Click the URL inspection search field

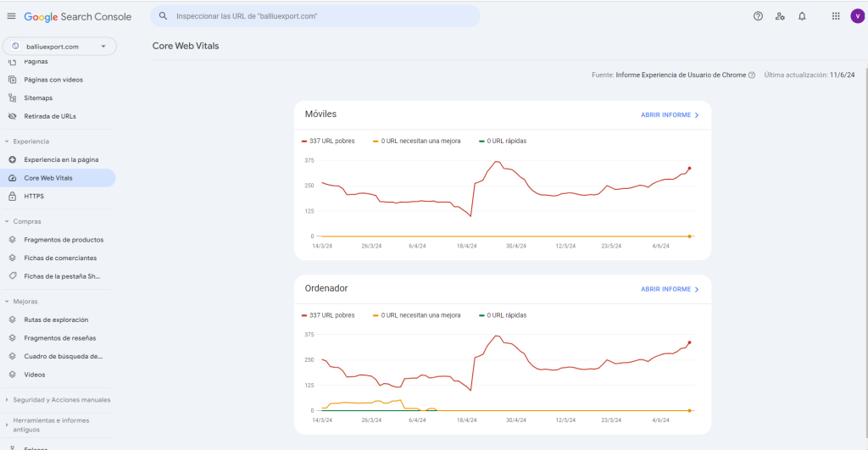[x=322, y=16]
